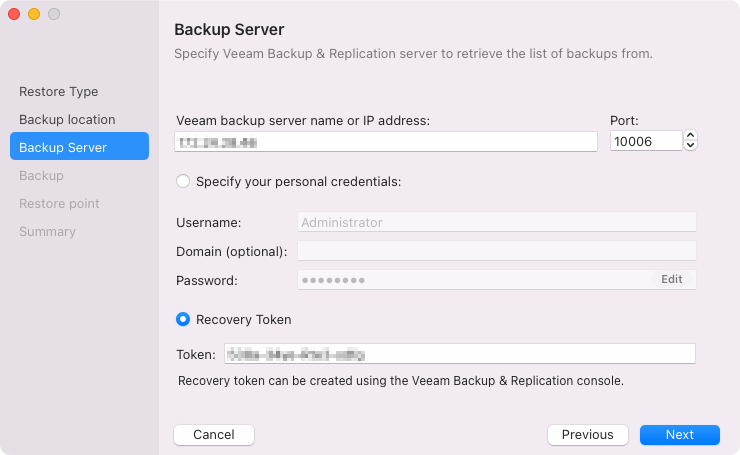Viewport: 740px width, 455px height.
Task: Open the Backup step in sidebar
Action: 41,176
